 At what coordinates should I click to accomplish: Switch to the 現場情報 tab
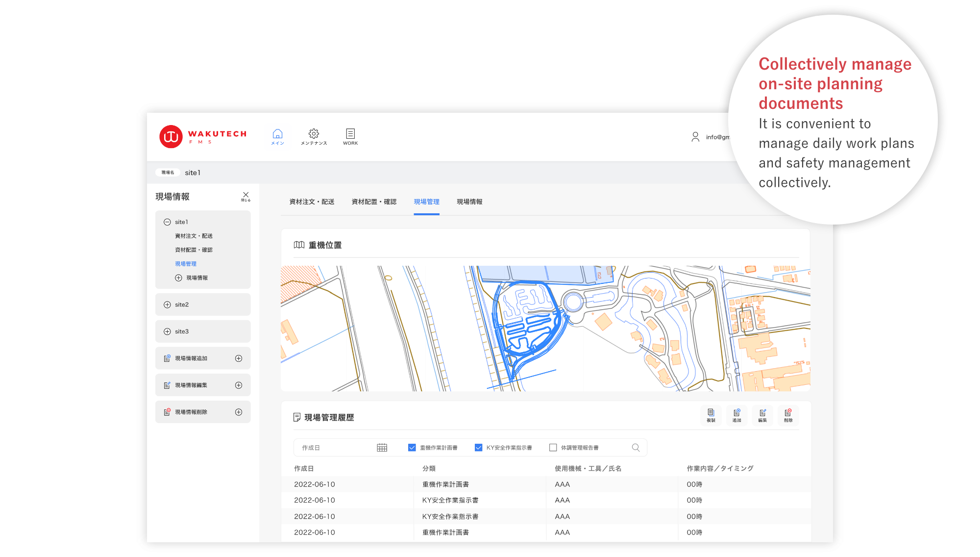tap(469, 202)
